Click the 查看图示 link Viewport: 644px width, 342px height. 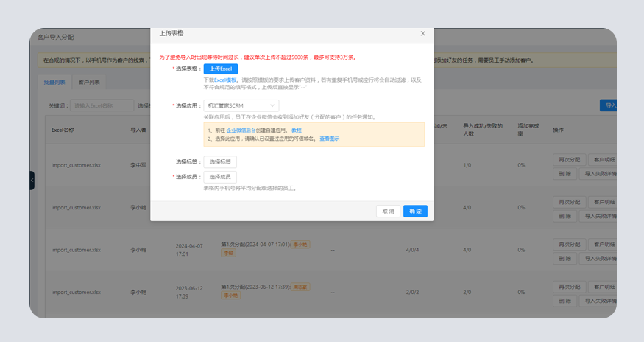click(x=329, y=139)
